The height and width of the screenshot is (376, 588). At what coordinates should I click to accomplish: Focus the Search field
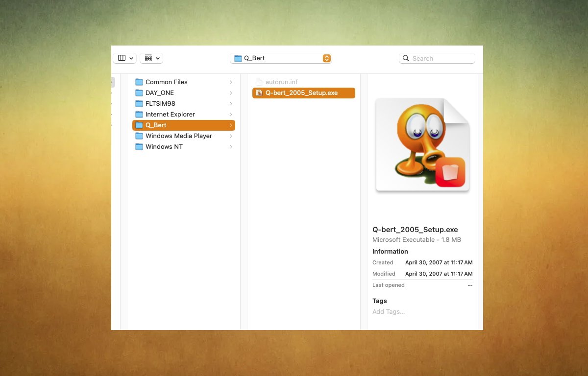coord(437,58)
